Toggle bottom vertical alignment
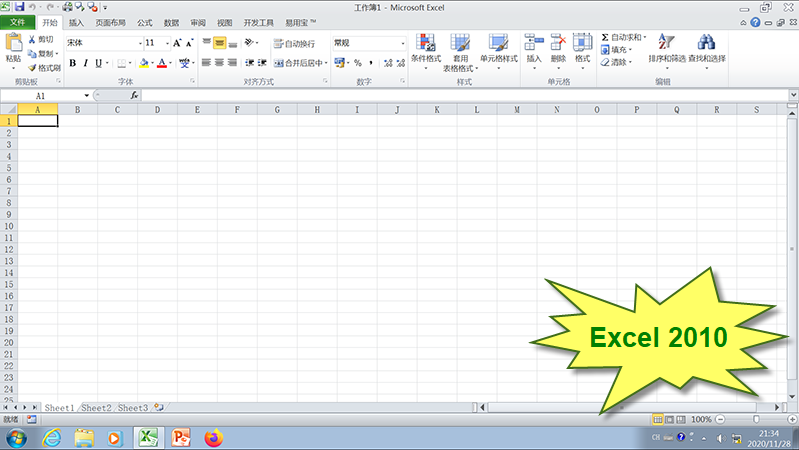The image size is (799, 450). pos(232,43)
